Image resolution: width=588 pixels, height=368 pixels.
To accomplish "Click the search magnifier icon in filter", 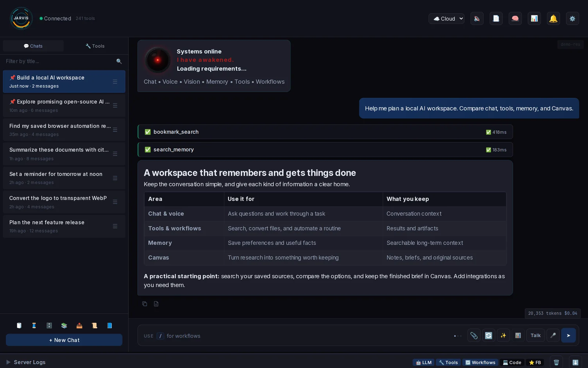I will point(119,61).
